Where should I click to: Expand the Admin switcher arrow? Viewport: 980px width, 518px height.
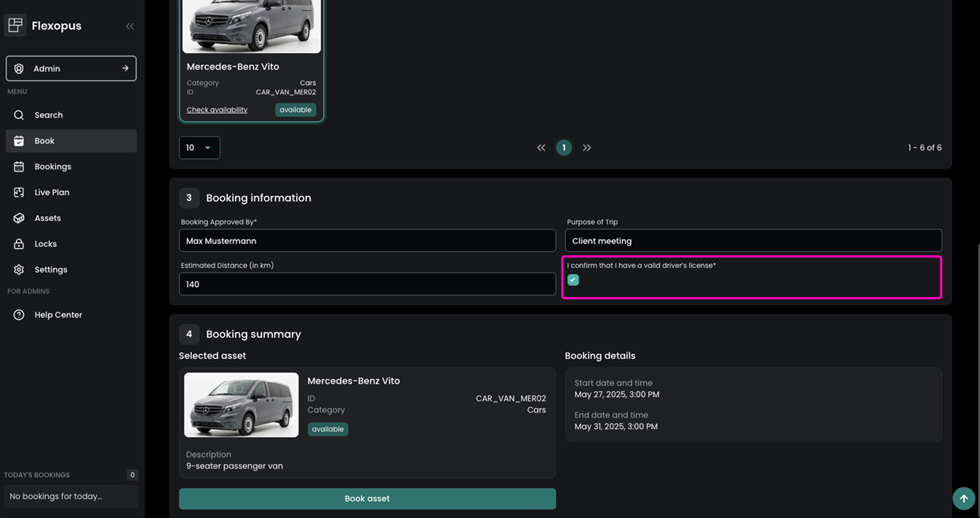click(125, 69)
